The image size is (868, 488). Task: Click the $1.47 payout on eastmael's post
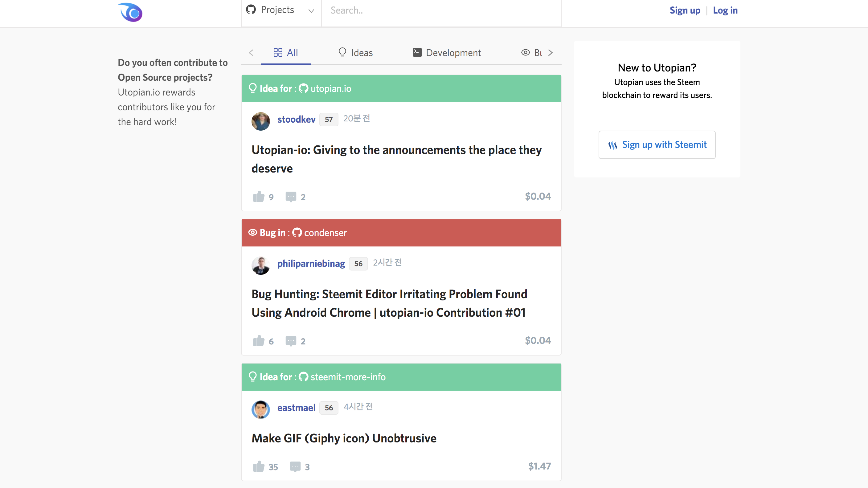click(x=539, y=466)
